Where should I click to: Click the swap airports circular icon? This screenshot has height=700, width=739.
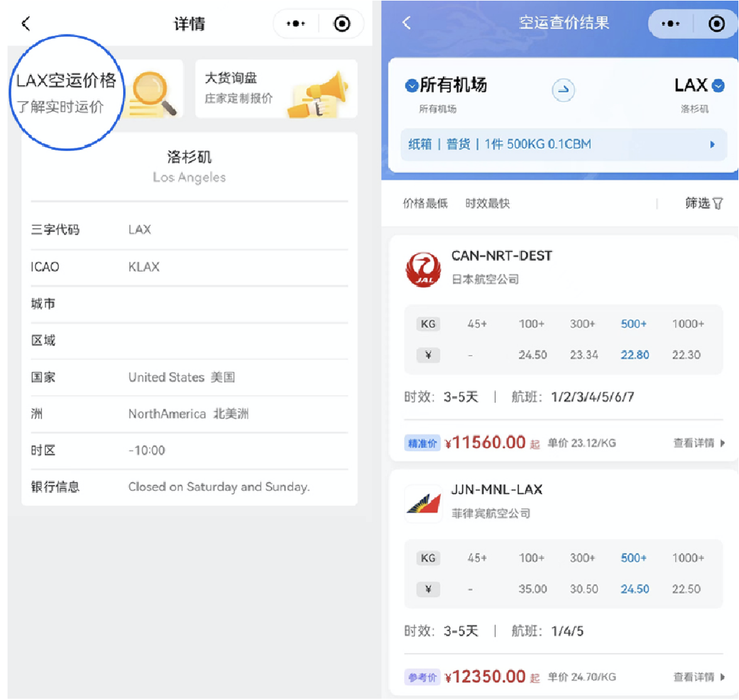tap(563, 90)
